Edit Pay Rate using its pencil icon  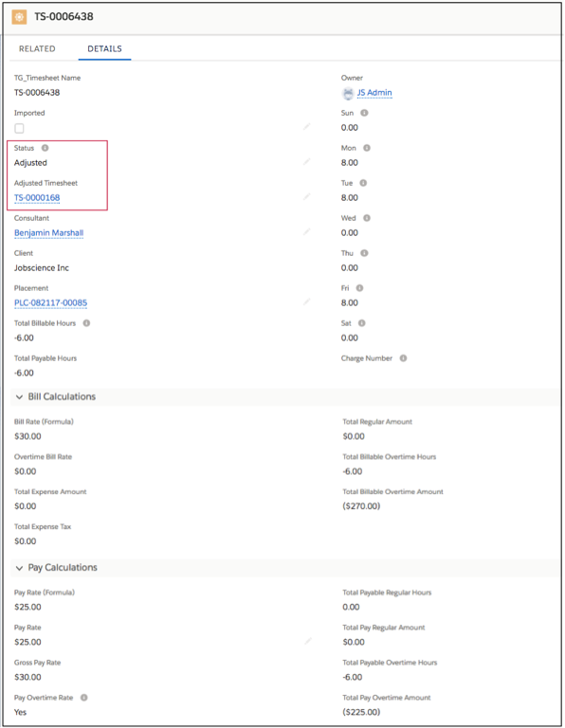[x=308, y=641]
